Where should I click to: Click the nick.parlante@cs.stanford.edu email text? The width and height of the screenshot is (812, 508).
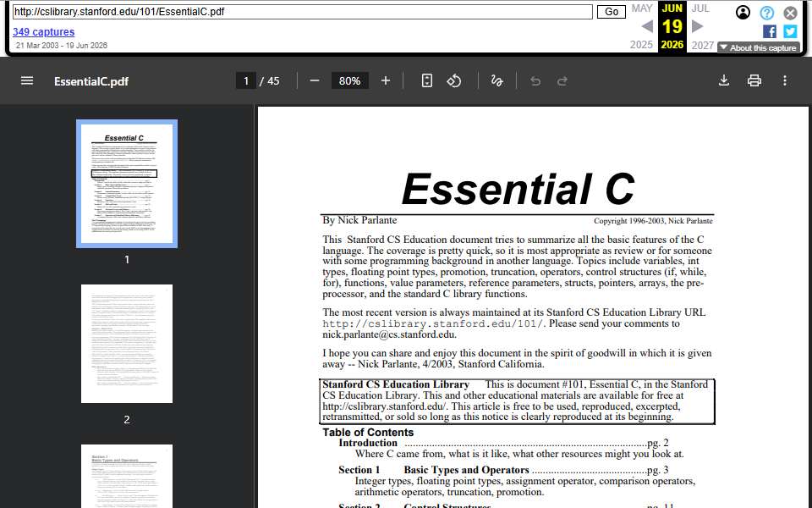click(x=389, y=334)
